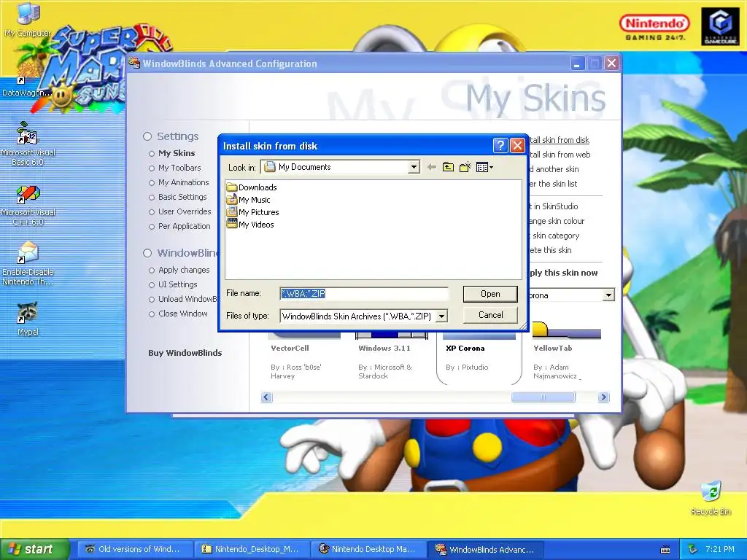
Task: Select the Windows 3.11 skin thumbnail
Action: pyautogui.click(x=391, y=356)
